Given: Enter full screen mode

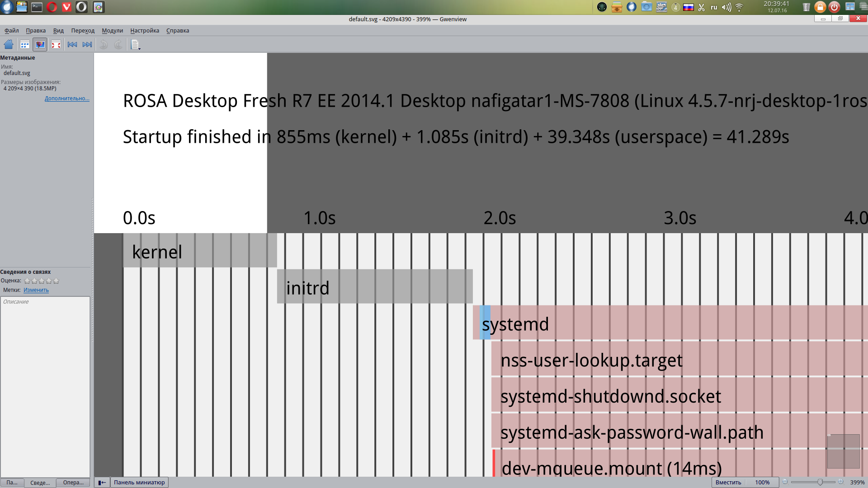Looking at the screenshot, I should pyautogui.click(x=56, y=44).
